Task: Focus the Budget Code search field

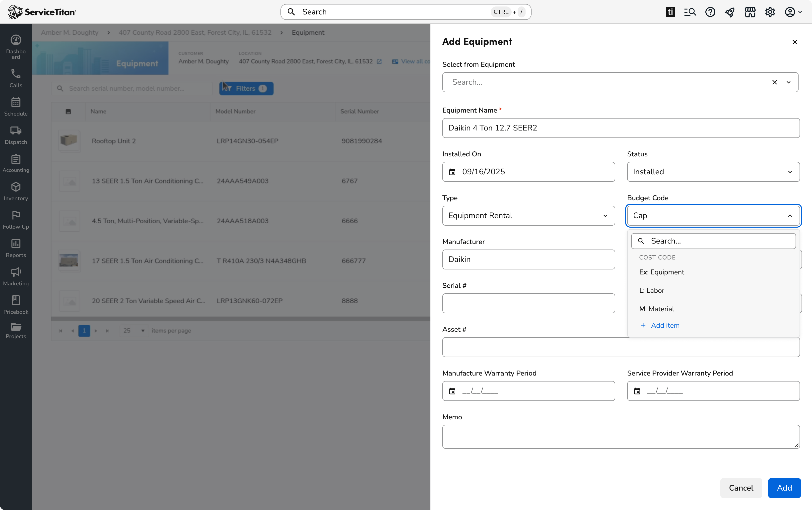Action: click(713, 241)
